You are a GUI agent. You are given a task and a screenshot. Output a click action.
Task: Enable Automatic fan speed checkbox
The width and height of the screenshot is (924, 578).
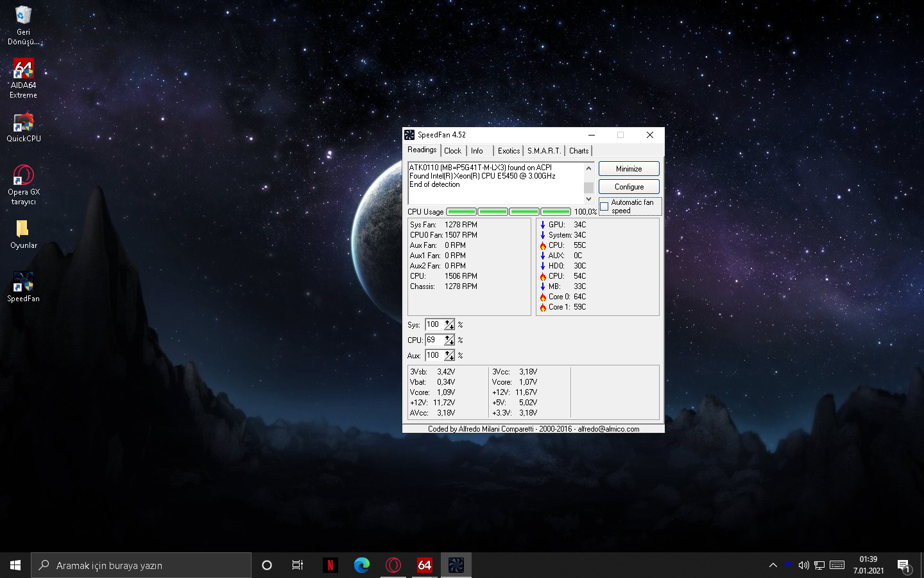point(604,207)
